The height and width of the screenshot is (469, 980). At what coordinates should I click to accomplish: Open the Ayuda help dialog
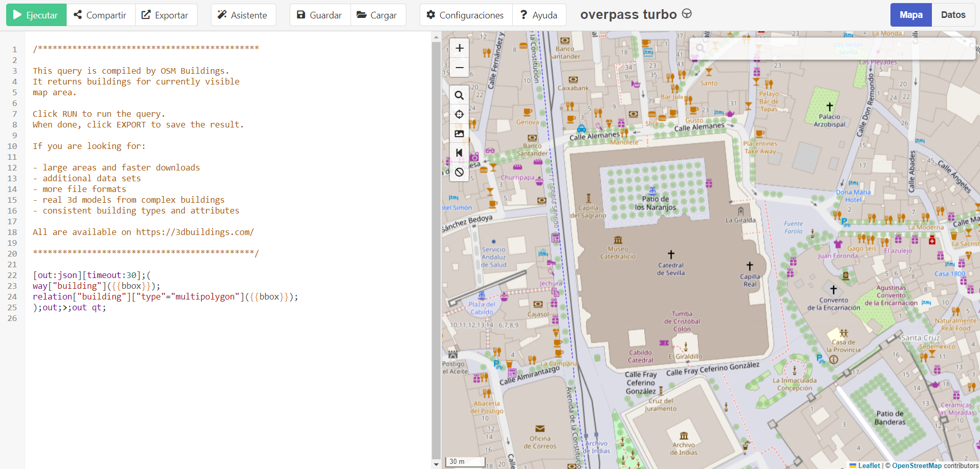pyautogui.click(x=539, y=15)
